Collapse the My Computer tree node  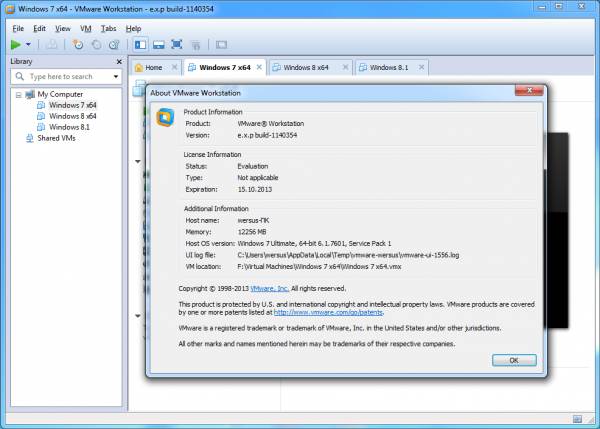(x=18, y=95)
